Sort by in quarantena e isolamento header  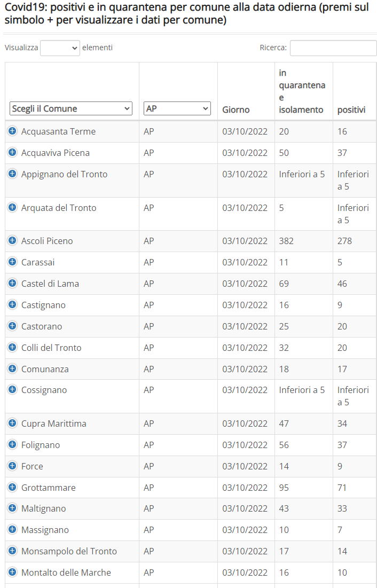click(x=302, y=91)
